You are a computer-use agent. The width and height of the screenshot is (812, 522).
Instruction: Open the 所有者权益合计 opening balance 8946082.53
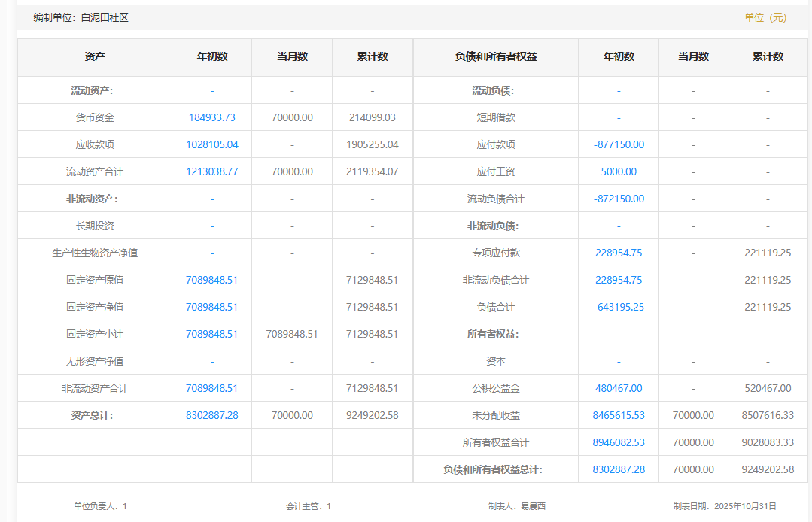click(x=619, y=442)
